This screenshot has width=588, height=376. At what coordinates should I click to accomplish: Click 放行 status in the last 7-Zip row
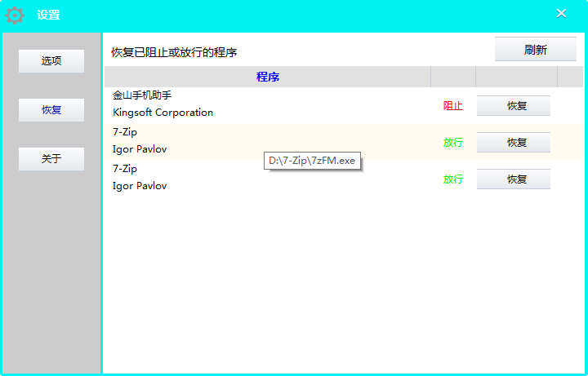click(453, 179)
